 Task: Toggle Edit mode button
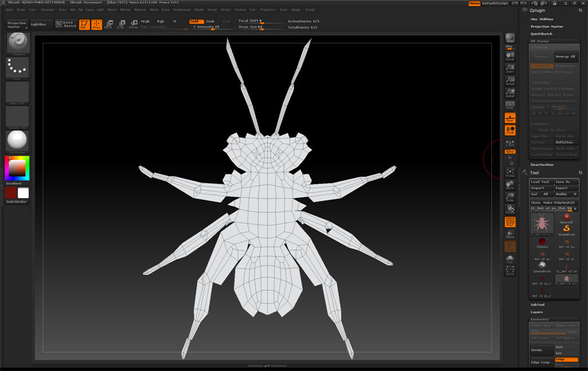84,25
